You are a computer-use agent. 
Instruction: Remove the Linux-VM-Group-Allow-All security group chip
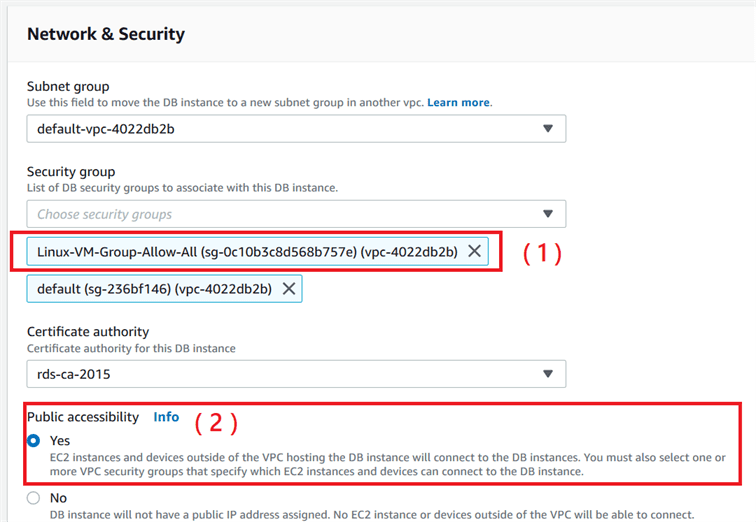pyautogui.click(x=474, y=251)
